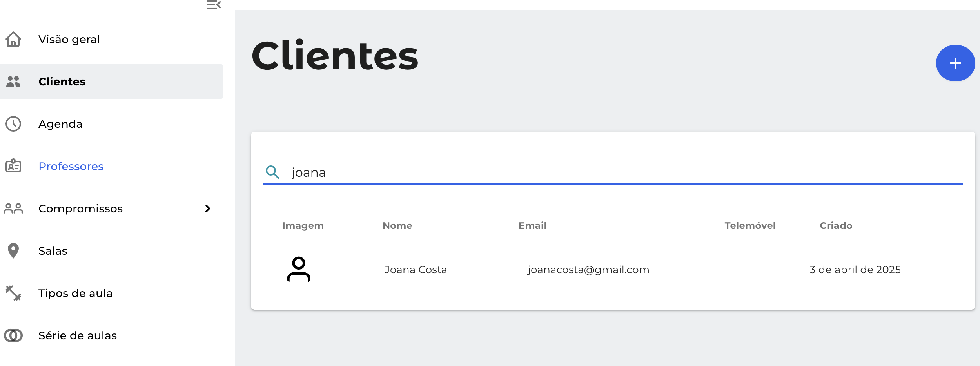Sort the table by Nome column header
This screenshot has height=366, width=980.
(397, 226)
